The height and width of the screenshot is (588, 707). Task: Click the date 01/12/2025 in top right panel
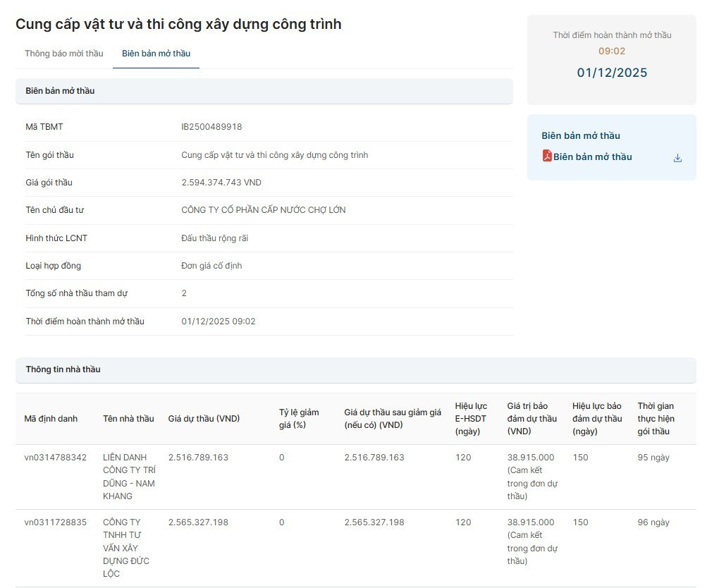[613, 72]
